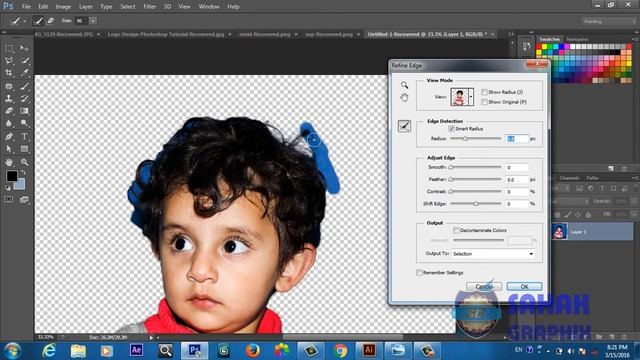Image resolution: width=640 pixels, height=360 pixels.
Task: Open the Filter menu
Action: pos(149,7)
